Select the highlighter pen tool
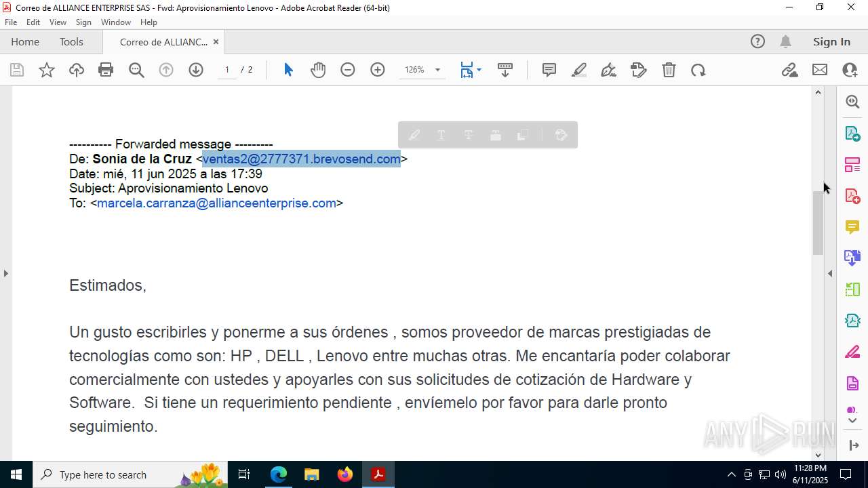 [579, 70]
